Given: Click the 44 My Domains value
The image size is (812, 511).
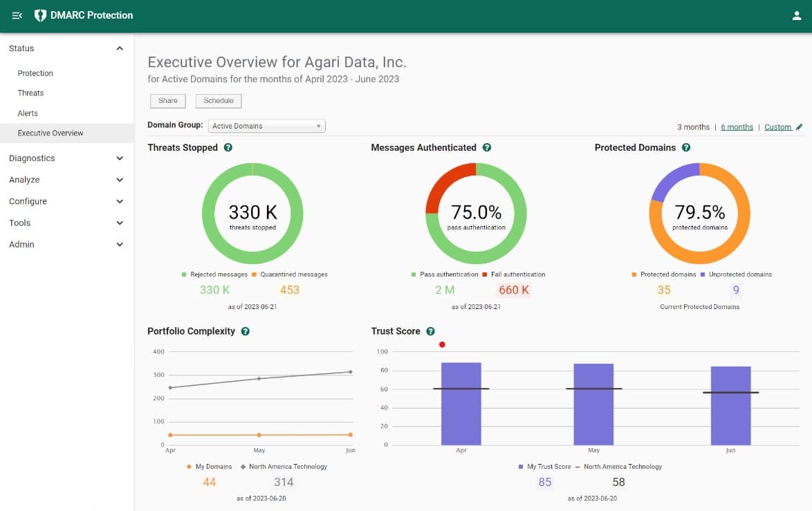Looking at the screenshot, I should pos(209,482).
